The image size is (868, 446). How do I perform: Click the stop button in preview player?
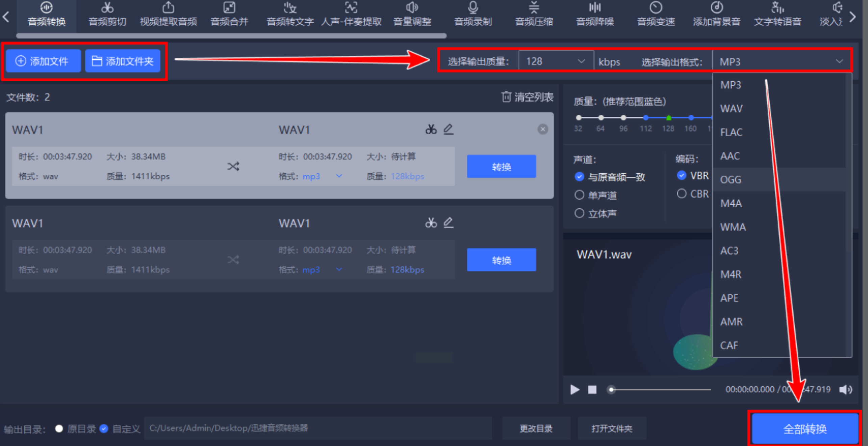pos(592,390)
